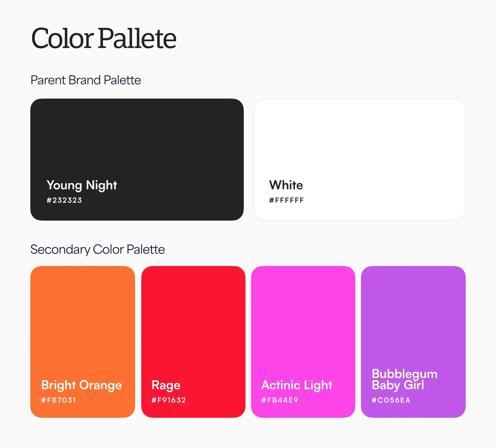The height and width of the screenshot is (448, 496).
Task: Click the Bright Orange label text
Action: pyautogui.click(x=82, y=385)
